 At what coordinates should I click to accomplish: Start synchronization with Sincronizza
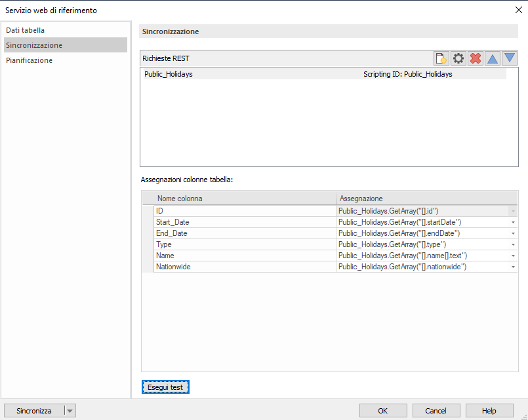[33, 410]
